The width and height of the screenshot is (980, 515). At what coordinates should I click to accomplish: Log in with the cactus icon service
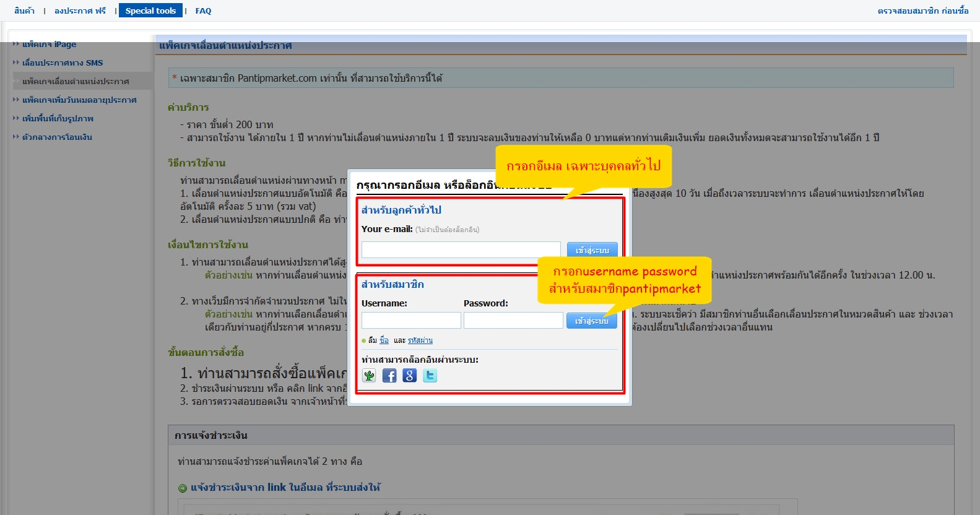pyautogui.click(x=370, y=375)
